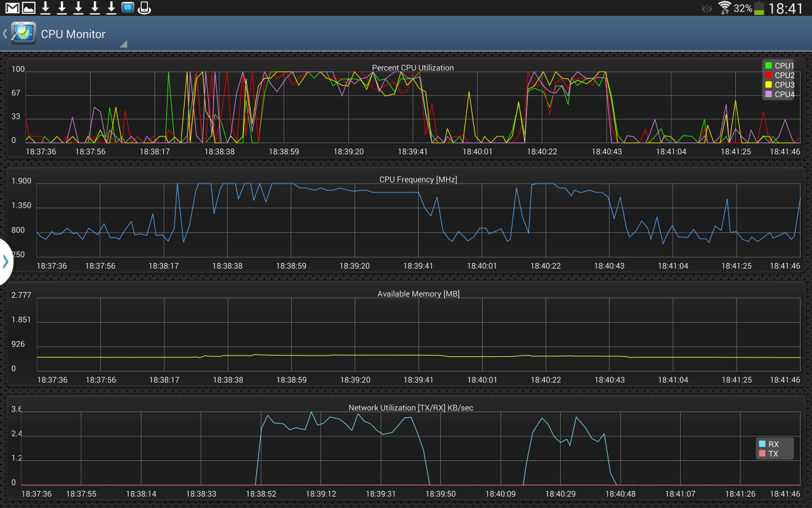
Task: Tap the CPU1 legend label
Action: 784,65
